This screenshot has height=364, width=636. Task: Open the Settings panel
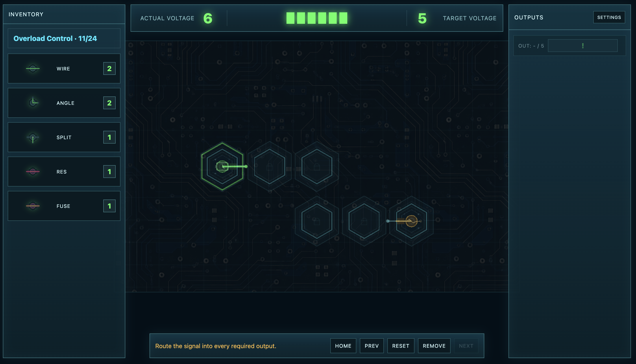pos(609,17)
